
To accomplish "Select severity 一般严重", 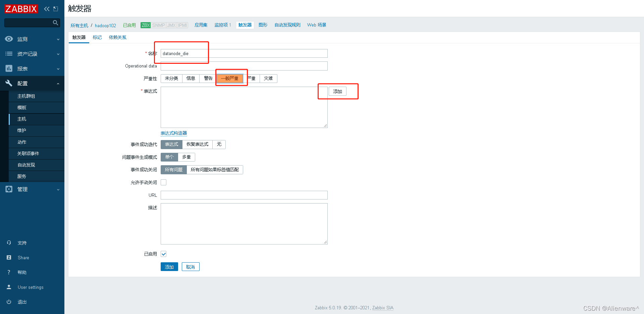I will (230, 78).
